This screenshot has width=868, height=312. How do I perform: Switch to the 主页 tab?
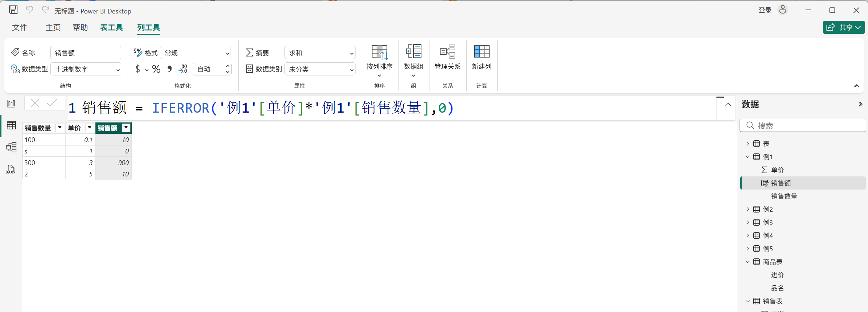(53, 27)
